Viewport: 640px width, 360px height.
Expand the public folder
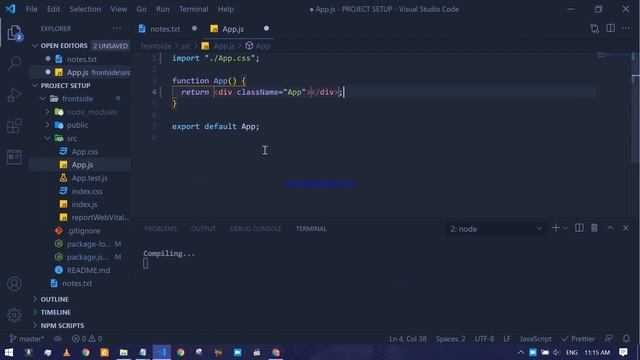47,125
